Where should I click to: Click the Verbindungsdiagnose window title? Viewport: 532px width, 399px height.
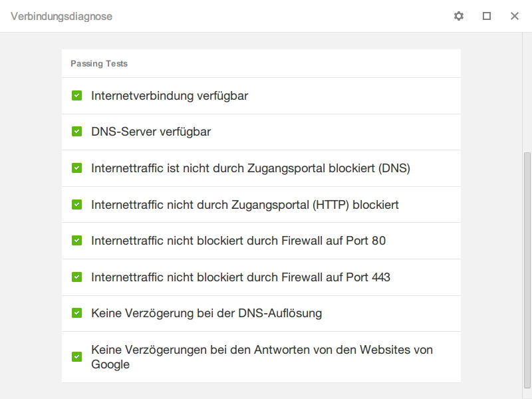61,16
